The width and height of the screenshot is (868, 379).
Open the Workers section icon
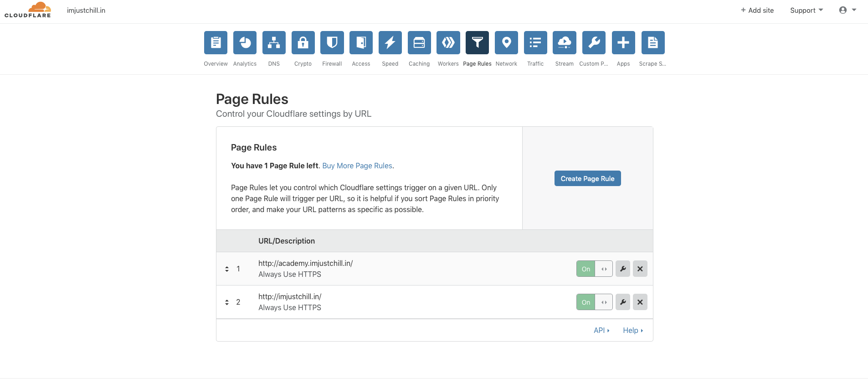tap(448, 42)
